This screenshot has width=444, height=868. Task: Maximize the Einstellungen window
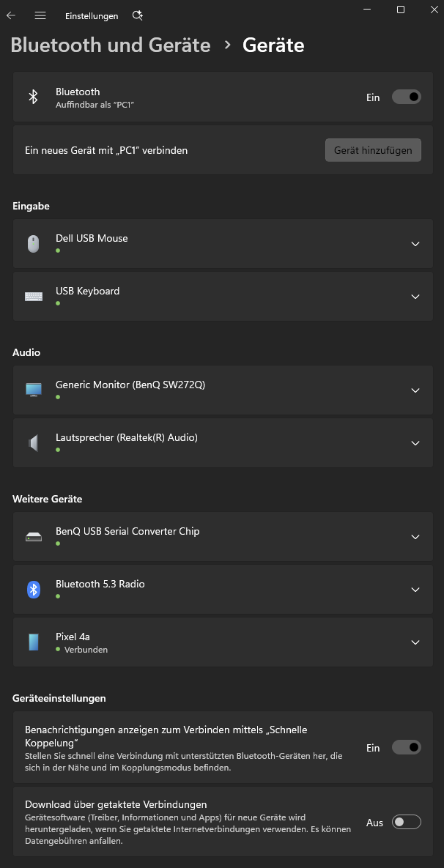point(401,10)
